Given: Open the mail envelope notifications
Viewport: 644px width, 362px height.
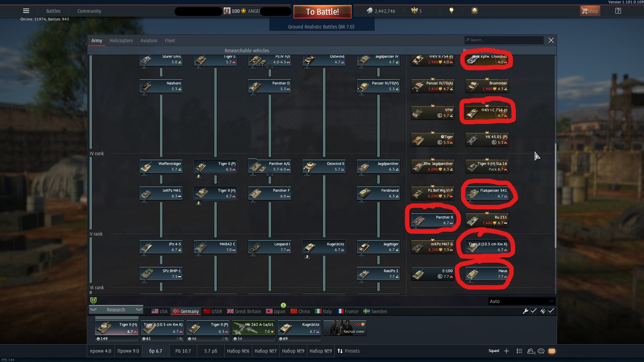Looking at the screenshot, I should click(x=552, y=351).
